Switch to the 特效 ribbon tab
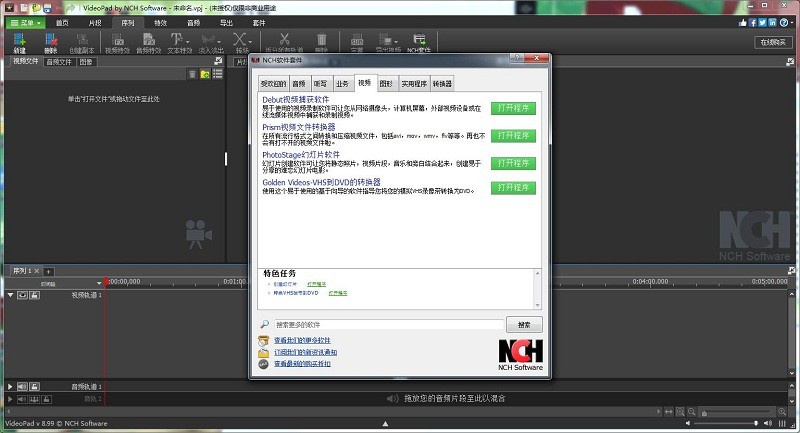 coord(161,22)
